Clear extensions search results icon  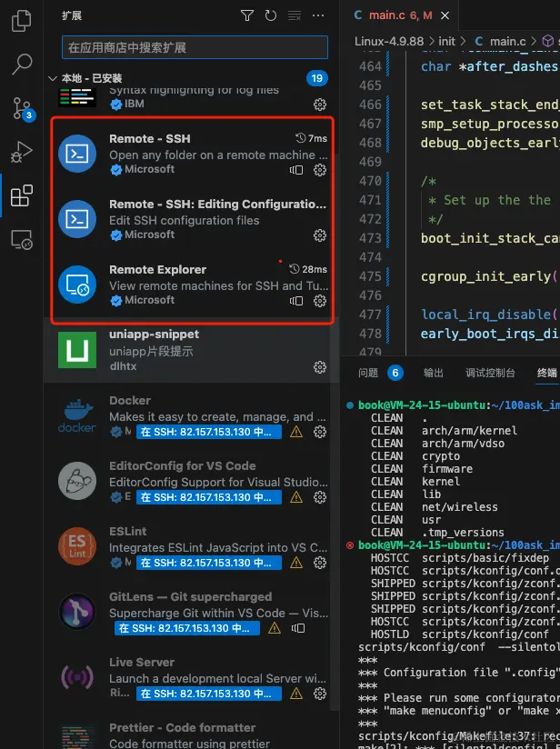click(x=295, y=15)
